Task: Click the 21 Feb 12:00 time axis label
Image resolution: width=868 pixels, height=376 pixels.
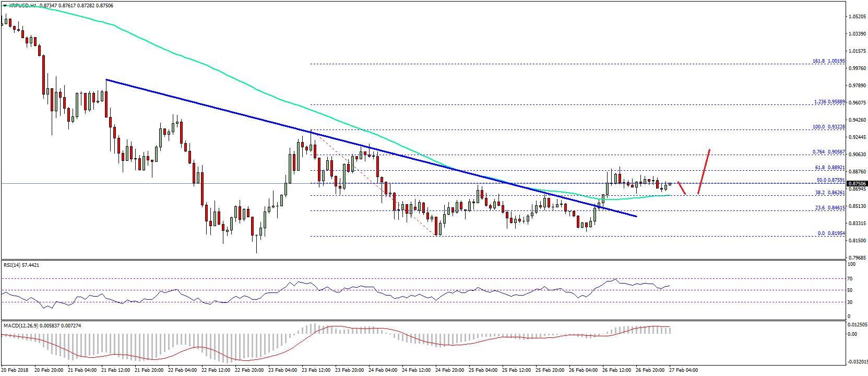Action: point(116,370)
